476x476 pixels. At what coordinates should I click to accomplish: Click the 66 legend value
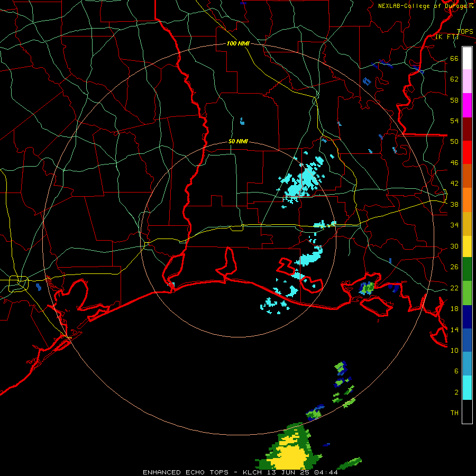pyautogui.click(x=454, y=58)
